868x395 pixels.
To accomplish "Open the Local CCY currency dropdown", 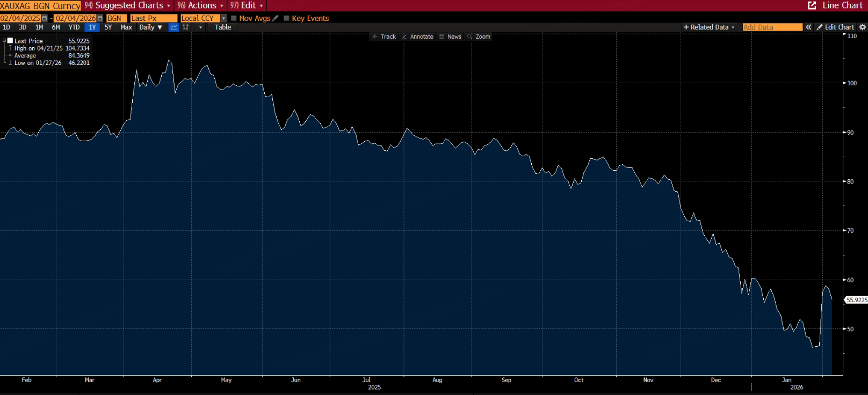I will (223, 18).
